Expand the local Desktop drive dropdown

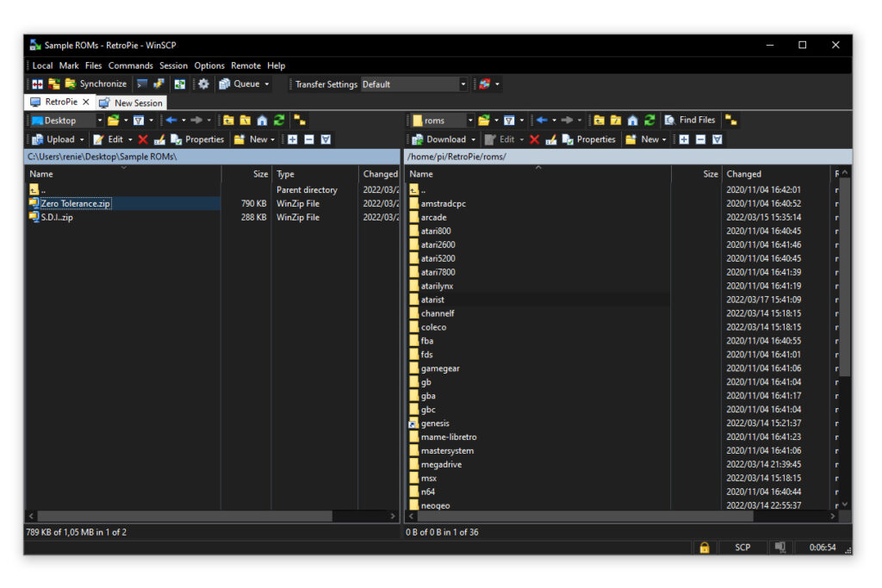coord(100,121)
